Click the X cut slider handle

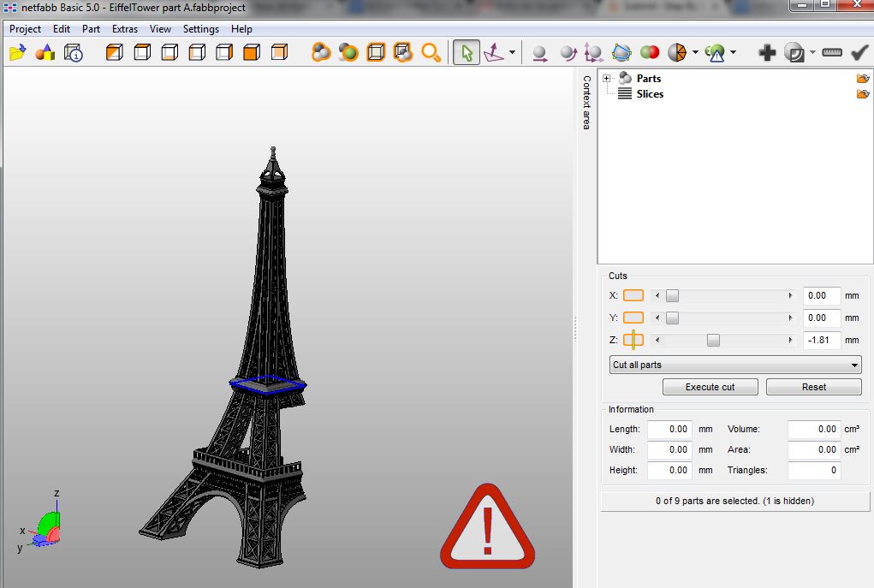pos(673,295)
